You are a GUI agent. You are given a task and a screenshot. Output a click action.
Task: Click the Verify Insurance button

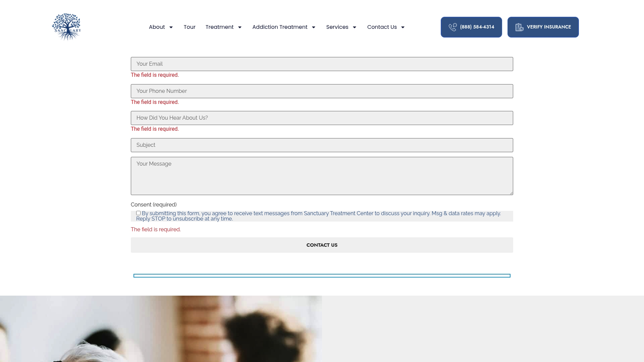pyautogui.click(x=543, y=27)
